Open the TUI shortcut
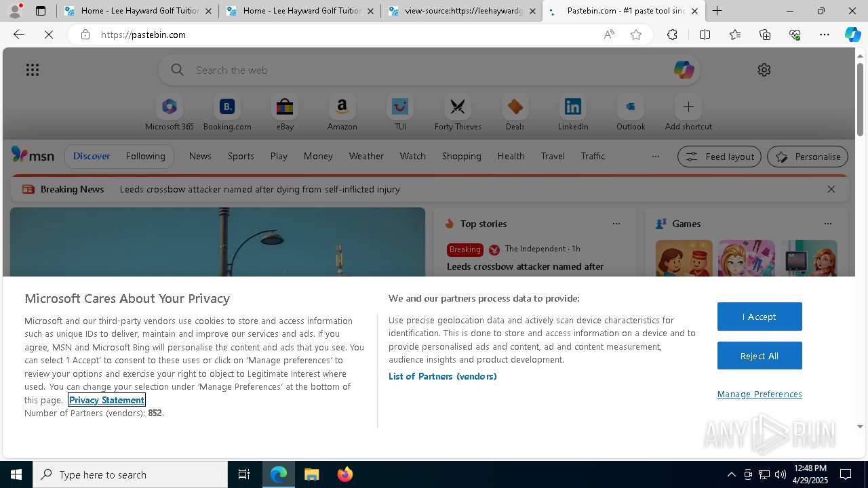 (400, 113)
